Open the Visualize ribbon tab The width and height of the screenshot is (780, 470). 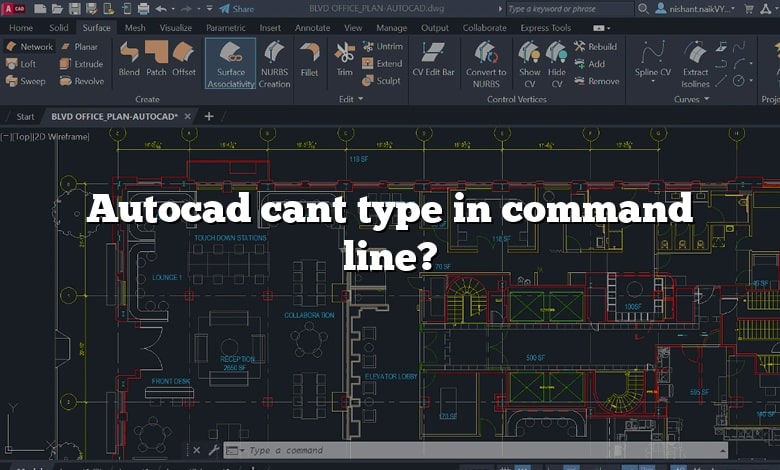176,28
